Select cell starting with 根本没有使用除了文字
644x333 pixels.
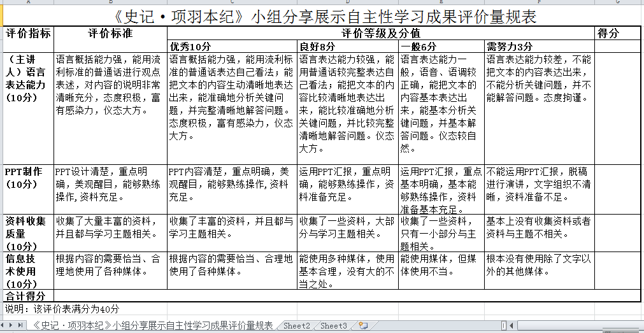(540, 271)
